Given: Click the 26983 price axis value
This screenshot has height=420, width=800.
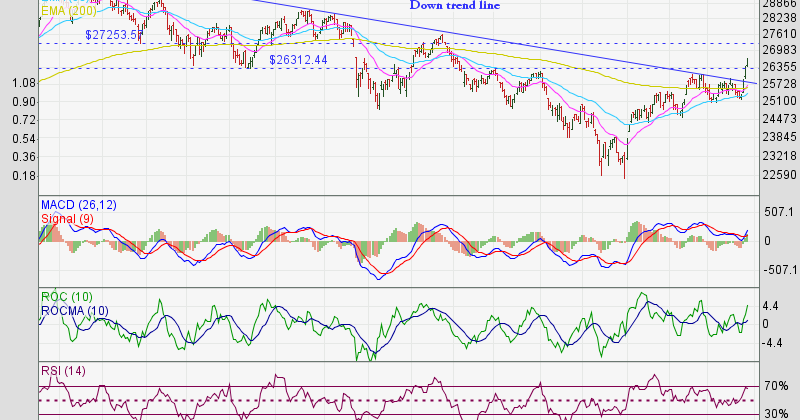Looking at the screenshot, I should point(779,50).
